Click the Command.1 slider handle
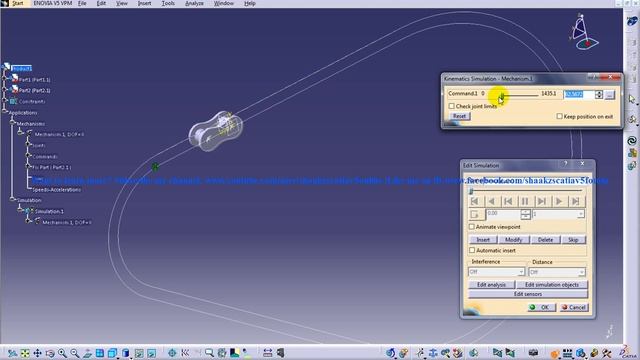 coord(502,96)
